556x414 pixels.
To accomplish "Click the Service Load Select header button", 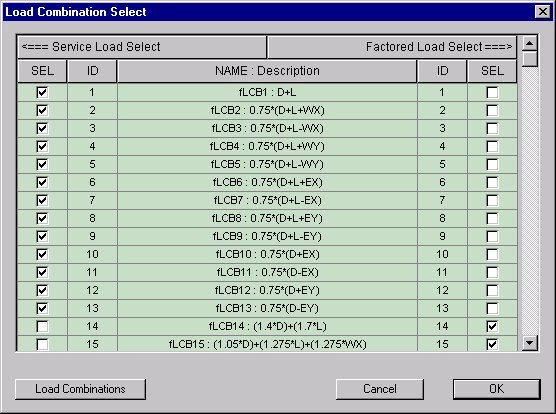I will point(142,47).
